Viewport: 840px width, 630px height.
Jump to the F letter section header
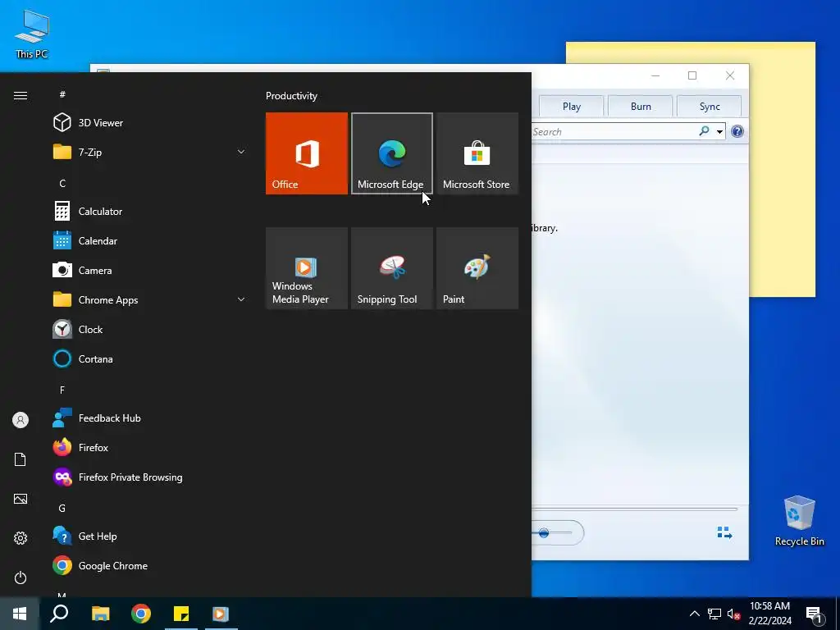pos(62,390)
